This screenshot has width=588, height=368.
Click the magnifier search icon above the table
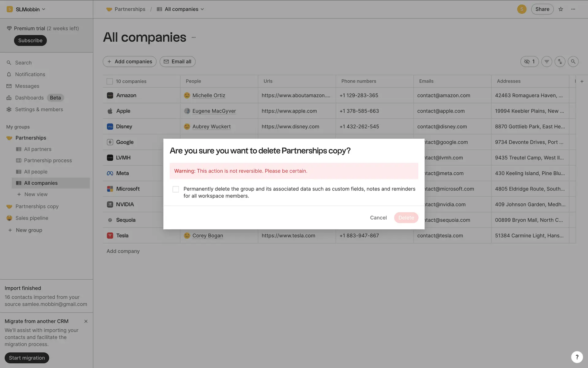coord(573,62)
